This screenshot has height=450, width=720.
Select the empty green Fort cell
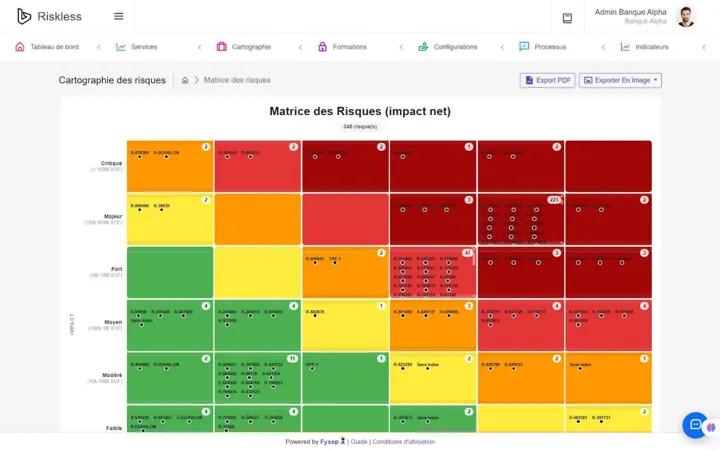click(170, 272)
